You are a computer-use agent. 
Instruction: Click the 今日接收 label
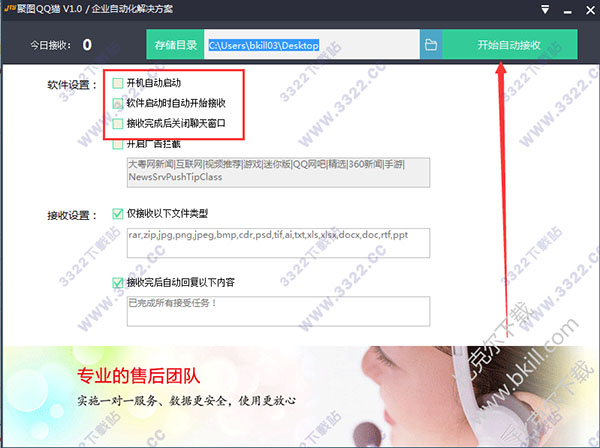51,45
